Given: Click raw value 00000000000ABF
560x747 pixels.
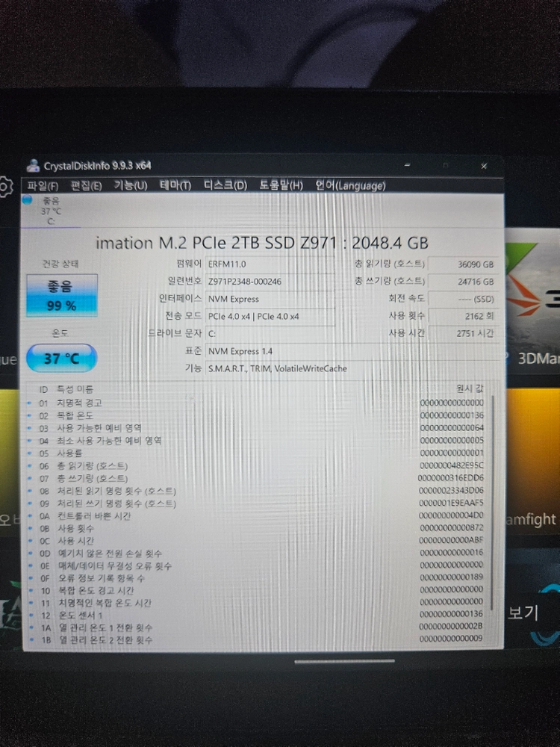Looking at the screenshot, I should [451, 540].
